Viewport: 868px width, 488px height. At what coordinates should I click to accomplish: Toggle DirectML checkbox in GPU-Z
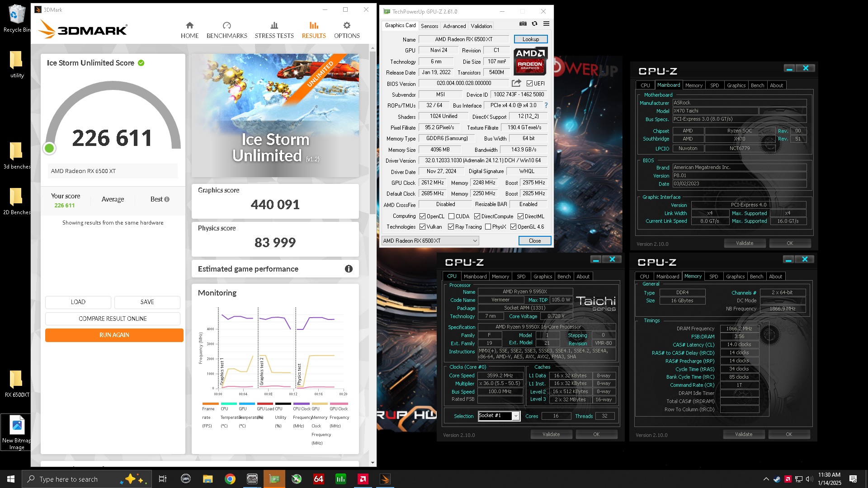pyautogui.click(x=520, y=216)
